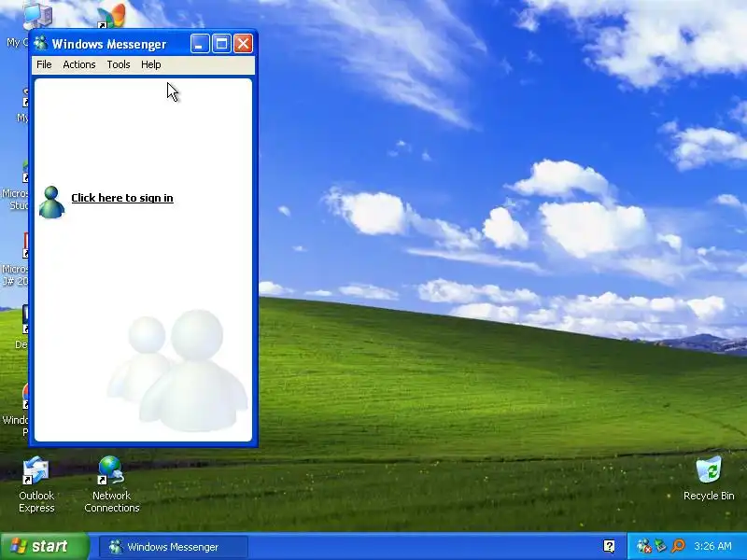Click the green Messenger buddy icon beside sign in

pos(51,202)
